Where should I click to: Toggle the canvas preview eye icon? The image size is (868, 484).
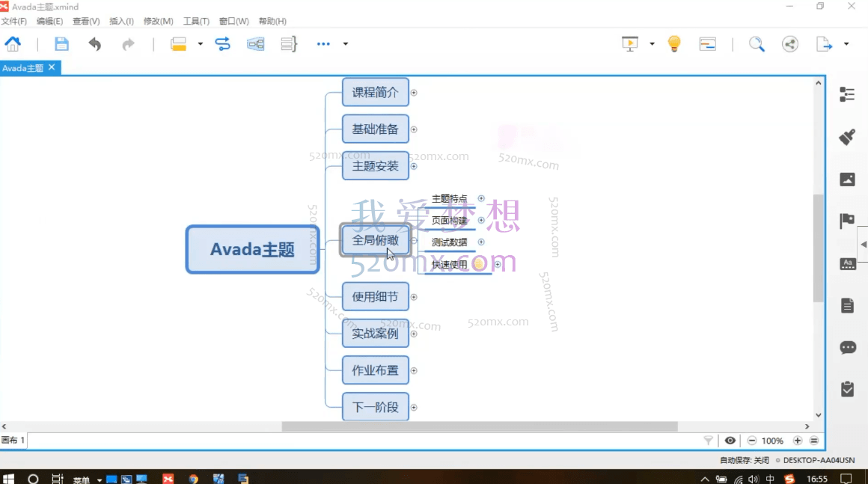(x=730, y=441)
